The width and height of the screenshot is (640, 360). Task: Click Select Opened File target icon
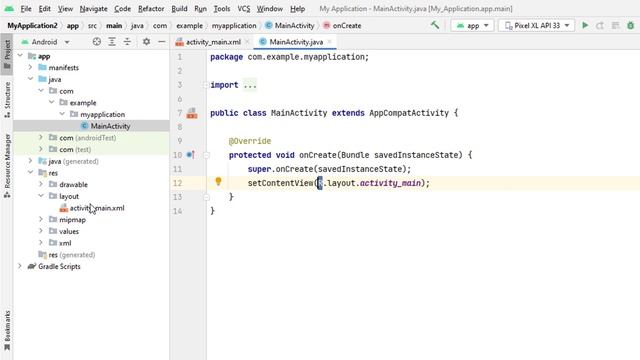click(97, 42)
